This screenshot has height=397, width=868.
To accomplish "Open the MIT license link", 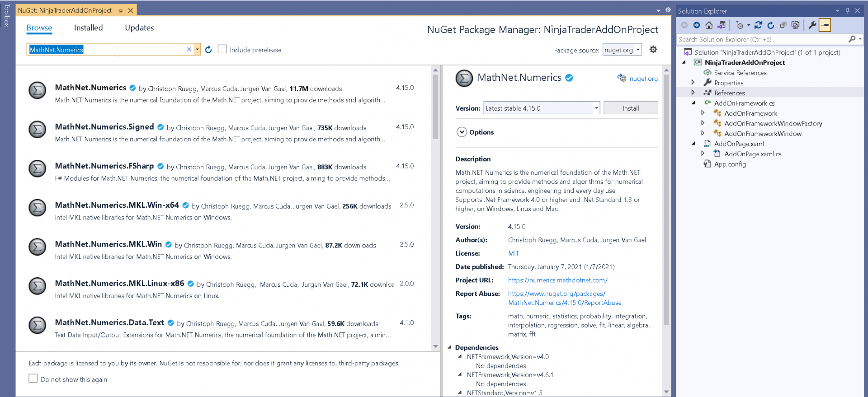I will 514,253.
